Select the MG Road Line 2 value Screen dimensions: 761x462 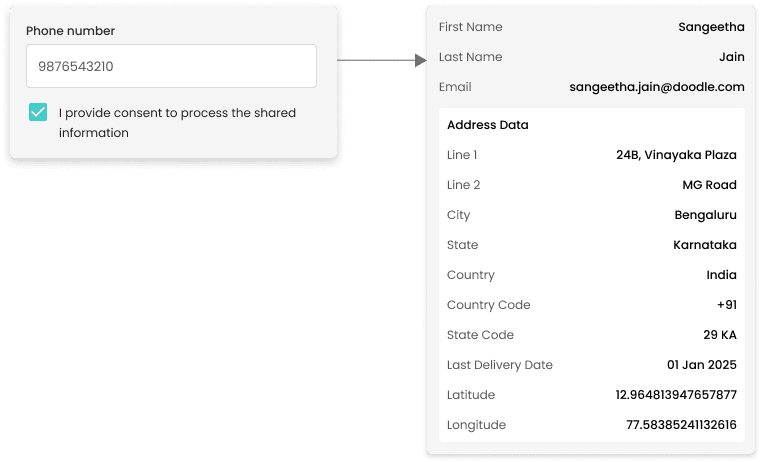tap(709, 185)
